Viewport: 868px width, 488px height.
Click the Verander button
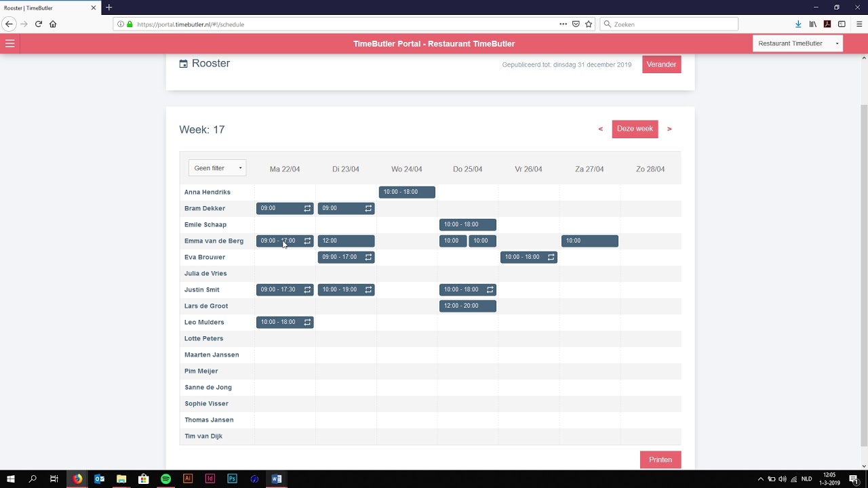point(661,64)
